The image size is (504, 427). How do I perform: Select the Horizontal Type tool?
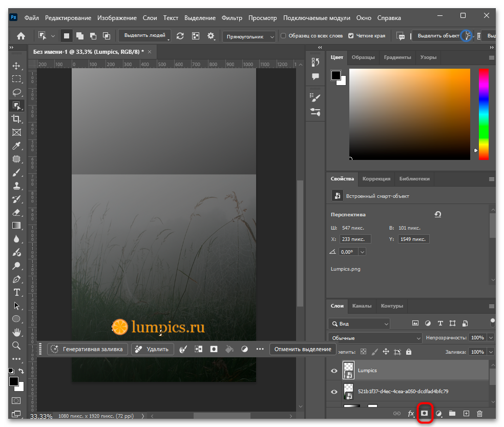(16, 293)
